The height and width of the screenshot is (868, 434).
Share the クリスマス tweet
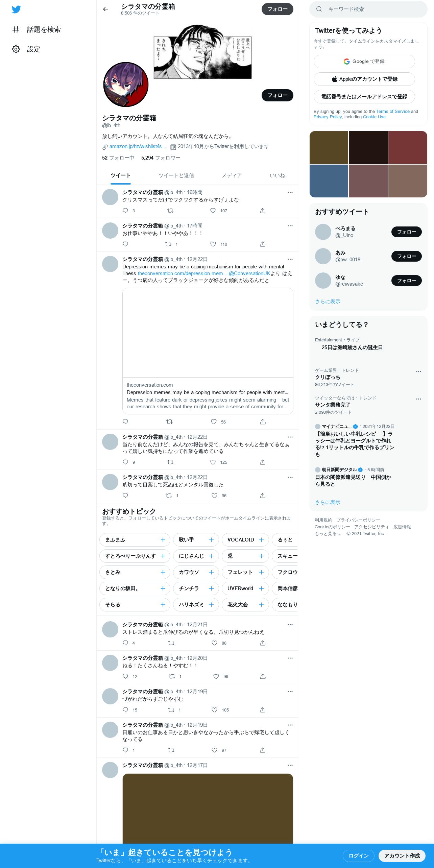click(x=263, y=211)
